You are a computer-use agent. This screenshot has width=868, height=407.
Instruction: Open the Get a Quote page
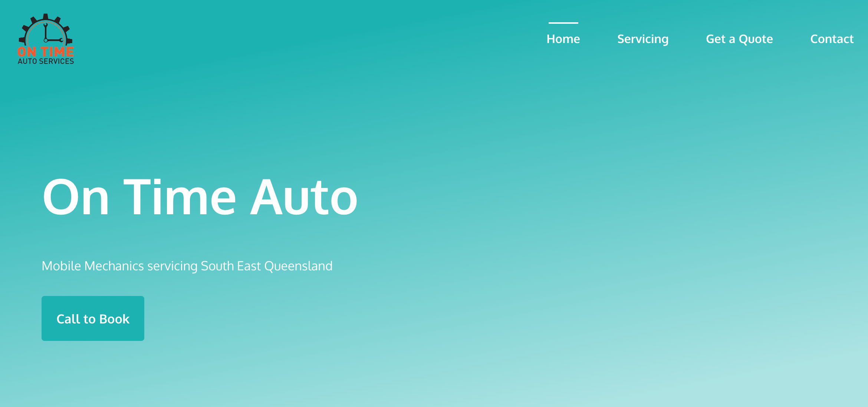[739, 39]
